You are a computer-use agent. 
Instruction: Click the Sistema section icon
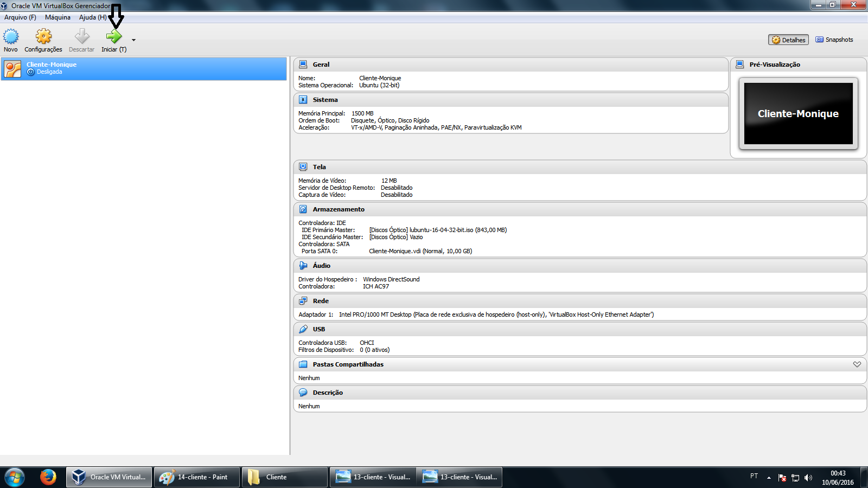tap(303, 100)
